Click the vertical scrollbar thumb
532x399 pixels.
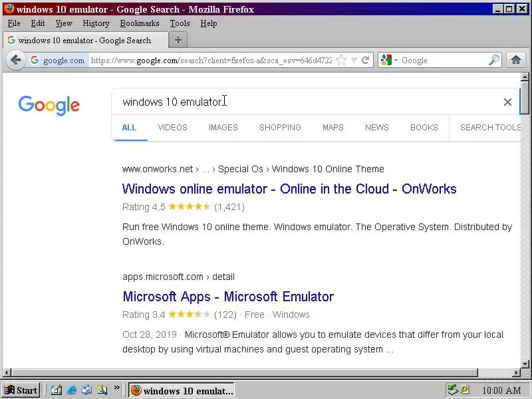pyautogui.click(x=525, y=98)
